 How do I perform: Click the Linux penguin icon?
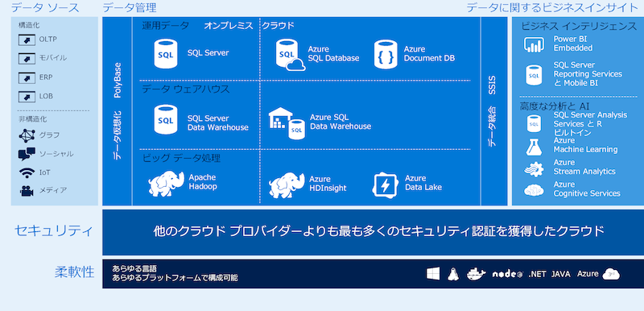coord(453,274)
